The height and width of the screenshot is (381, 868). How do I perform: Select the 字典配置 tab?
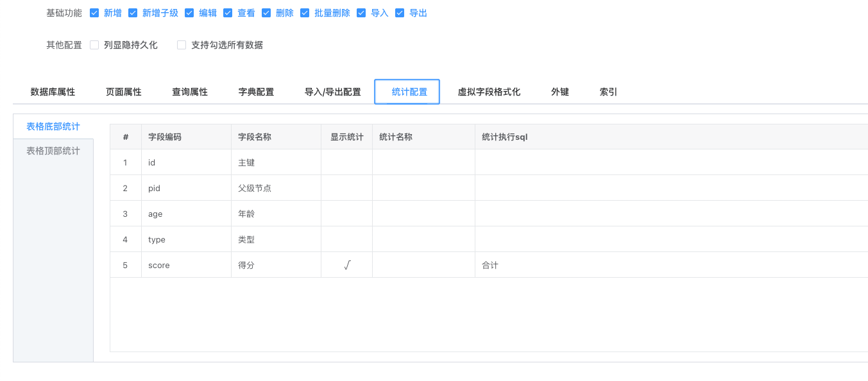tap(256, 92)
